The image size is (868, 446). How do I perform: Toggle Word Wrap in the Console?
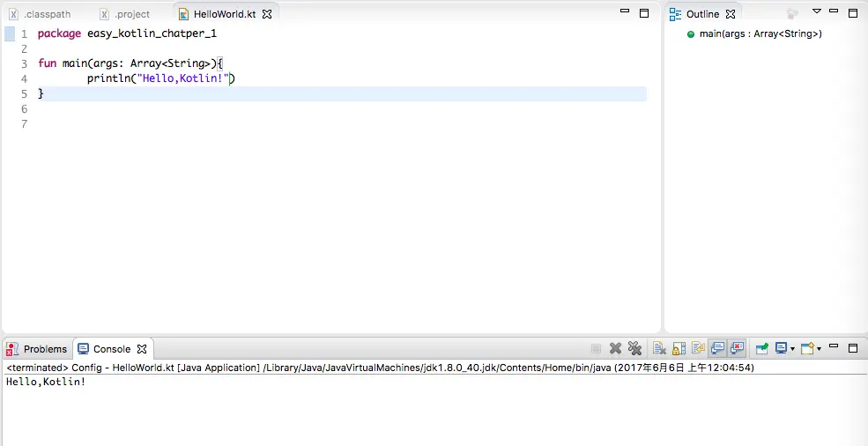pyautogui.click(x=698, y=348)
